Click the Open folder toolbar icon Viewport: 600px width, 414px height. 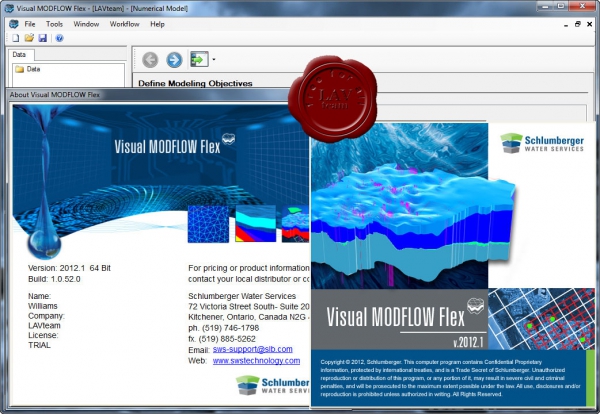click(29, 38)
